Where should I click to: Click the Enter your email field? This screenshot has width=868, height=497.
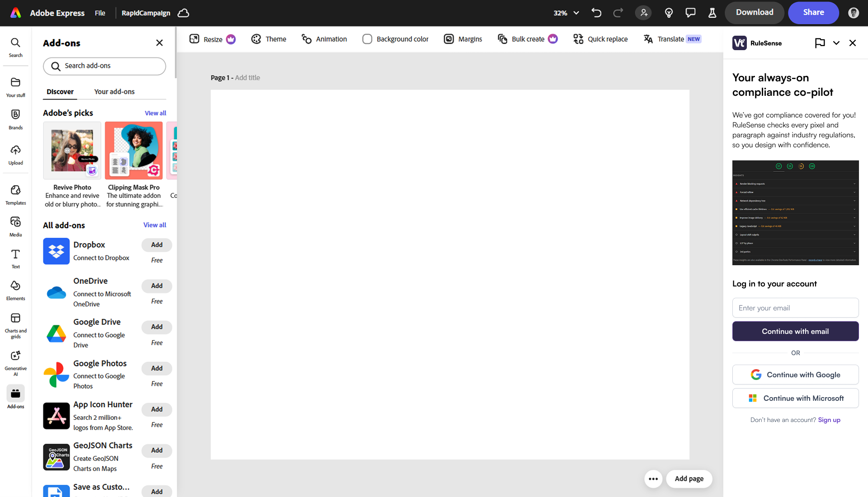click(795, 308)
